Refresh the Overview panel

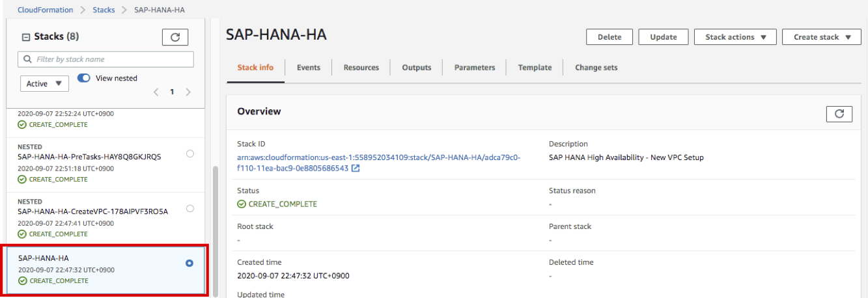pos(839,114)
